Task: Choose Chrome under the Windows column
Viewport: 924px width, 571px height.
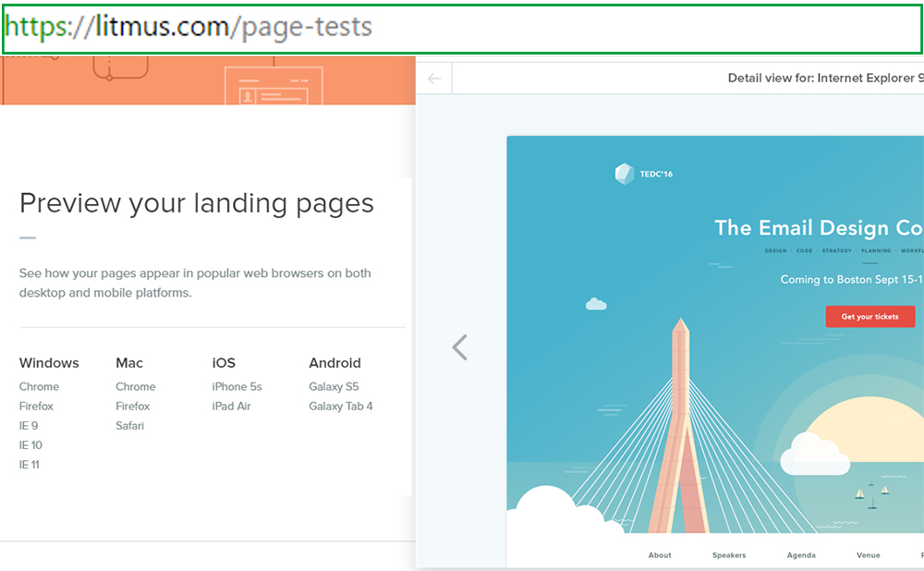Action: click(x=39, y=387)
